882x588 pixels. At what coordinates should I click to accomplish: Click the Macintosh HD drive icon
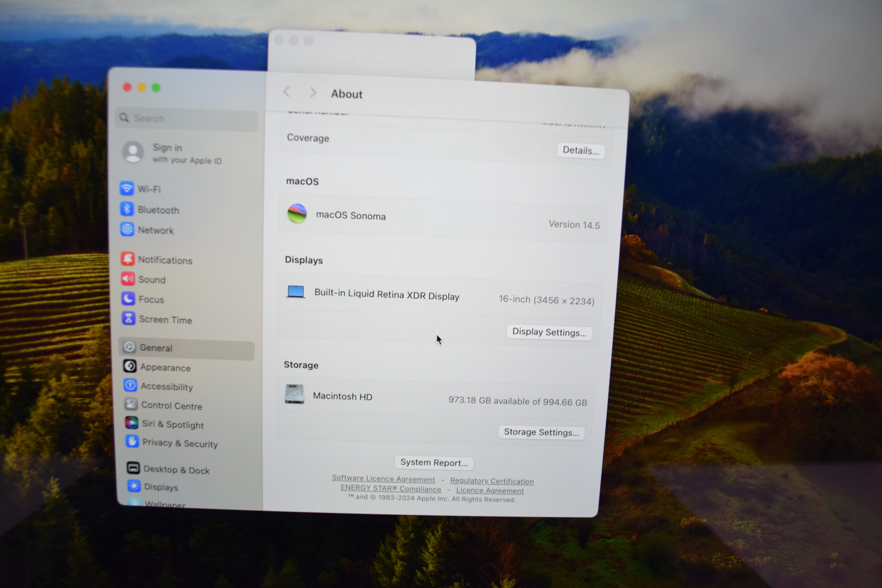(295, 394)
